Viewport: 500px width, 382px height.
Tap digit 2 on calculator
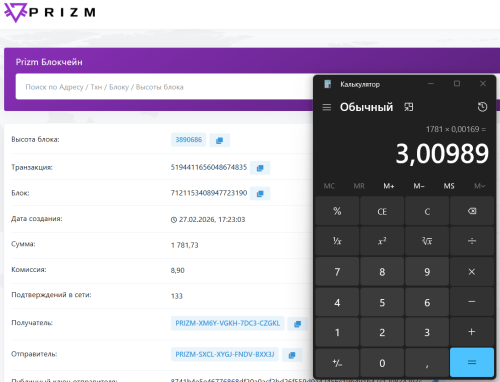(382, 332)
